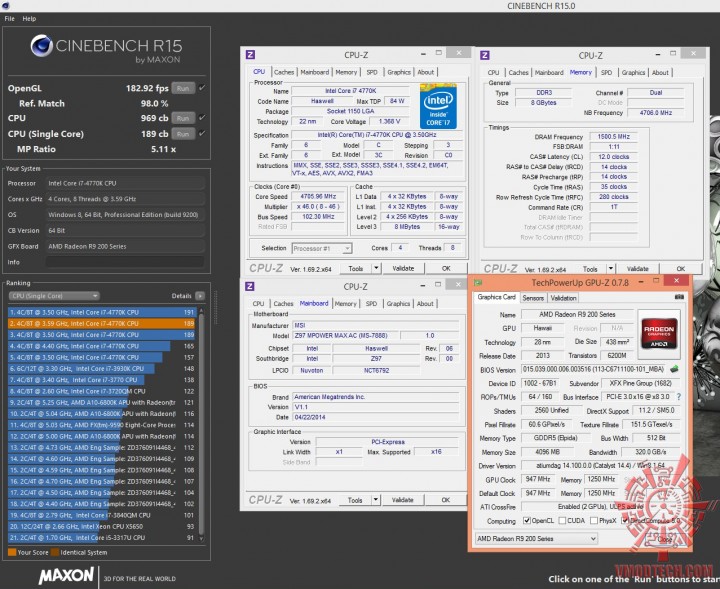Switch to Graphics tab in CPU-Z Mainboard window

[398, 303]
